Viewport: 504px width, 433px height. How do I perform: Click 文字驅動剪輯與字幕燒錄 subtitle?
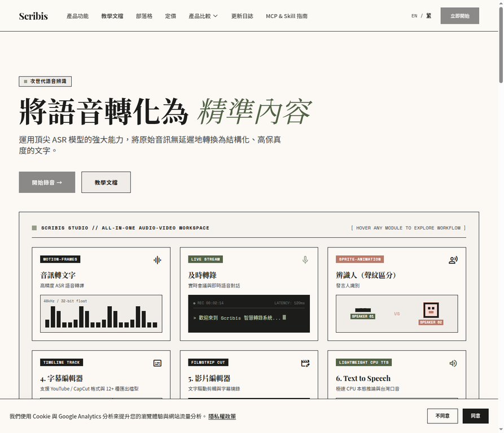[214, 388]
